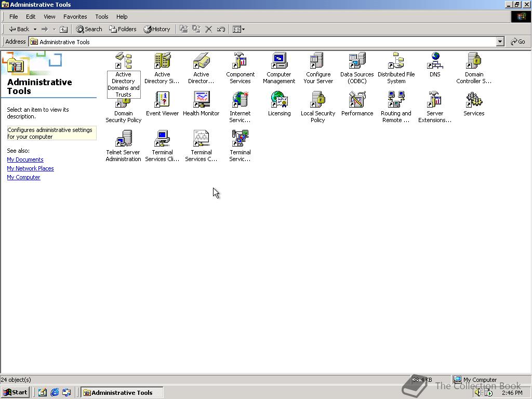
Task: Click the volume speaker tray icon
Action: coord(478,393)
